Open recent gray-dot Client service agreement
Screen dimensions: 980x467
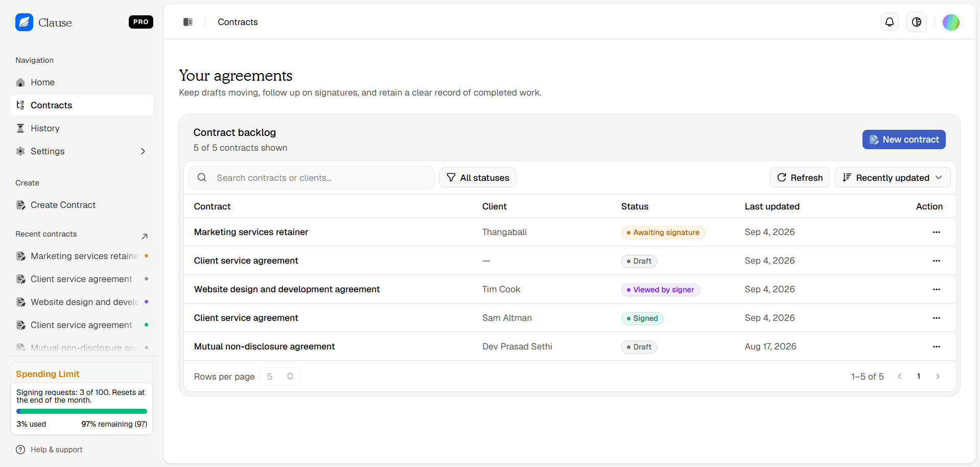[82, 279]
